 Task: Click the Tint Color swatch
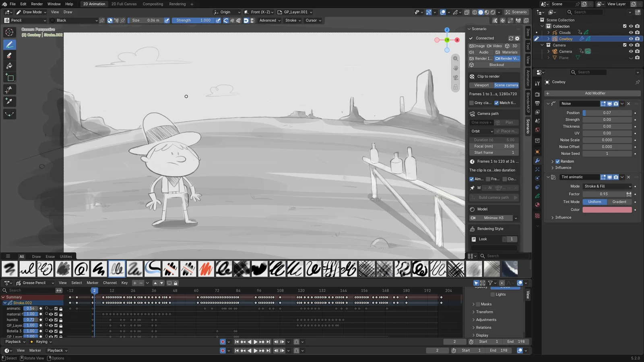pyautogui.click(x=607, y=210)
